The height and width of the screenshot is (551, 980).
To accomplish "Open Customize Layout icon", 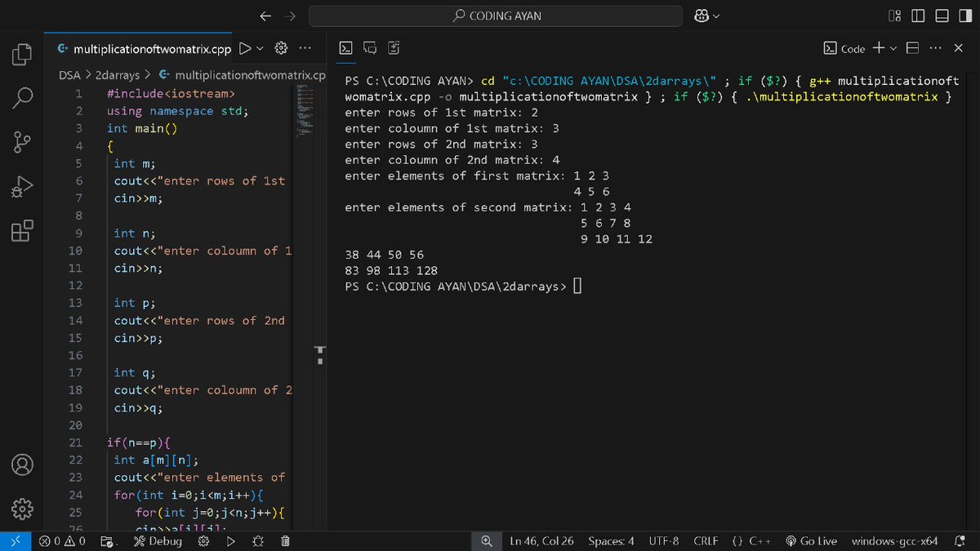I will tap(894, 16).
